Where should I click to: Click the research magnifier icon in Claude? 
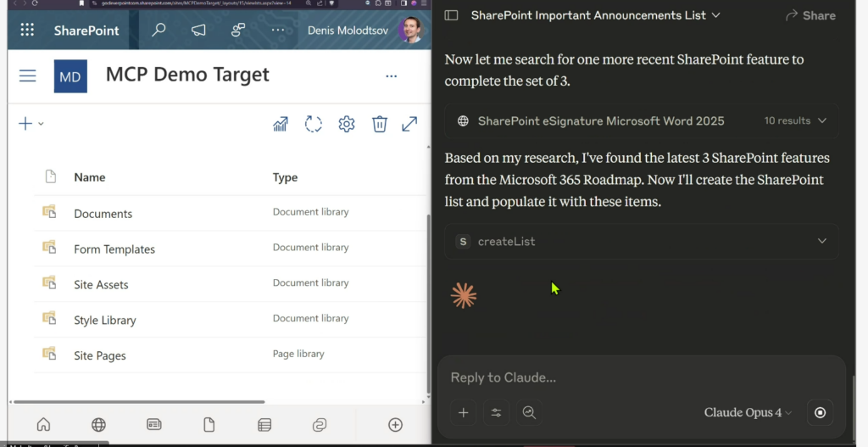(x=529, y=413)
